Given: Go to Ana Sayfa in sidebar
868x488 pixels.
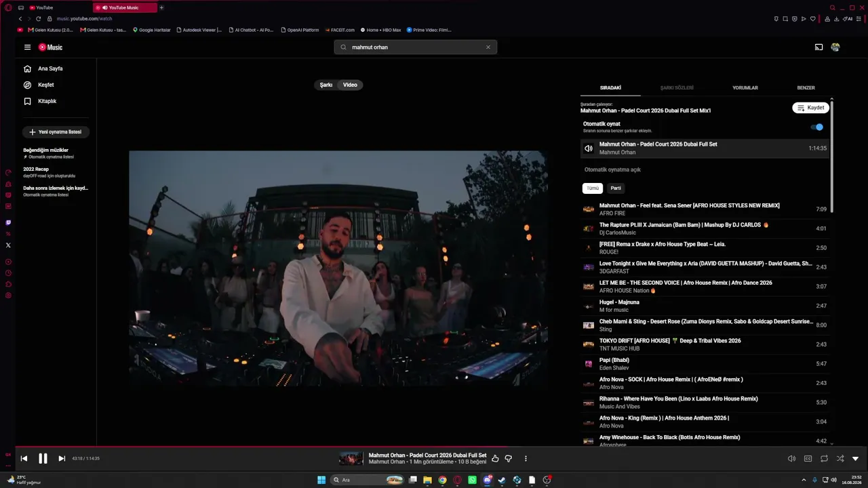Looking at the screenshot, I should (x=50, y=68).
